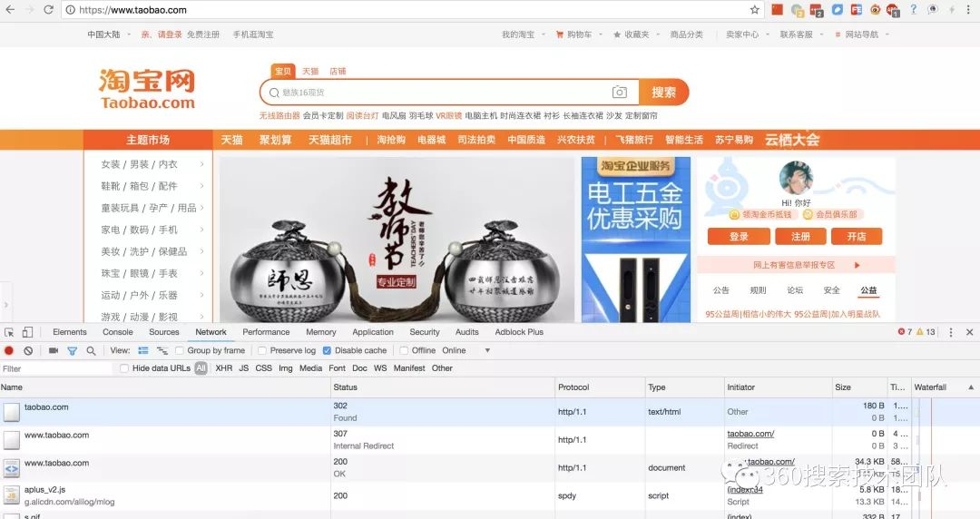
Task: Open the 聚划算 navigation link
Action: pos(276,140)
